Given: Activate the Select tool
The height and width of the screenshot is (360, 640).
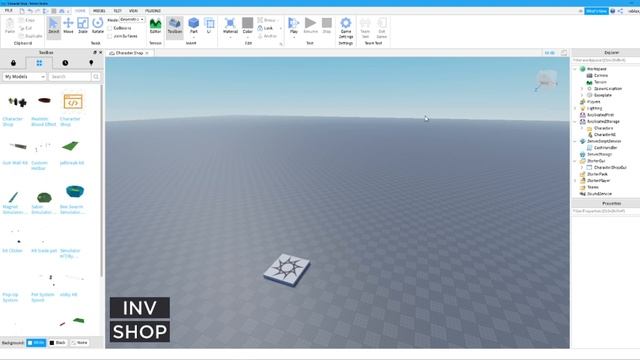Looking at the screenshot, I should coord(53,27).
